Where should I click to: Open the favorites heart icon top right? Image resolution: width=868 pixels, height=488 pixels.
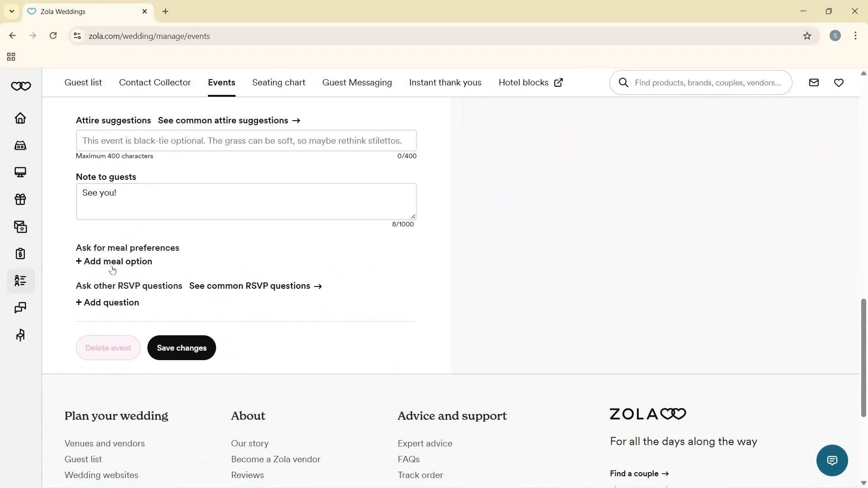pyautogui.click(x=839, y=82)
